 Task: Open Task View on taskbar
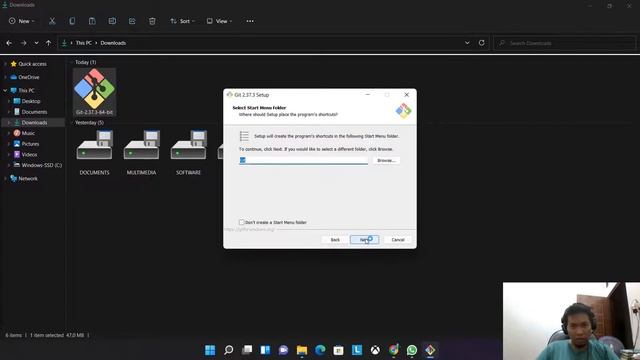click(x=247, y=350)
